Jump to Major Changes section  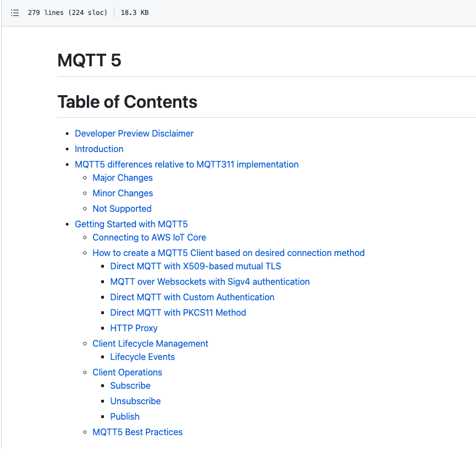click(x=123, y=178)
